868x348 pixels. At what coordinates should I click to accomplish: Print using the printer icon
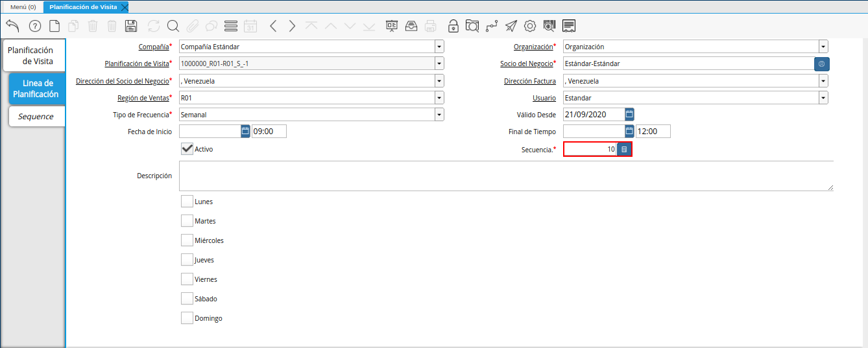coord(431,26)
